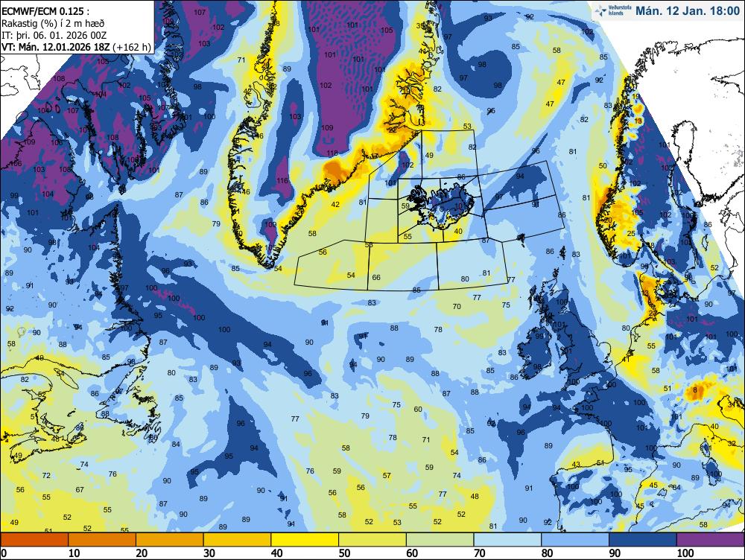Select the 'IT: þri. 06. 01. 2026 00Z' line
Image resolution: width=745 pixels, height=560 pixels.
pos(54,35)
